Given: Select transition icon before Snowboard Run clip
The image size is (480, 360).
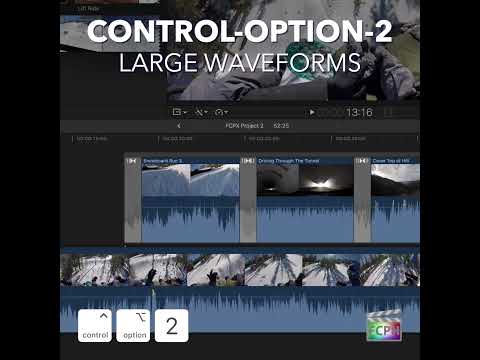Looking at the screenshot, I should tap(132, 161).
